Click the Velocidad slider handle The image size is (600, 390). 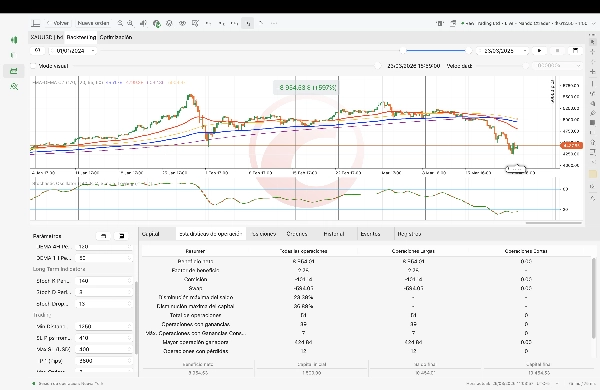click(526, 66)
